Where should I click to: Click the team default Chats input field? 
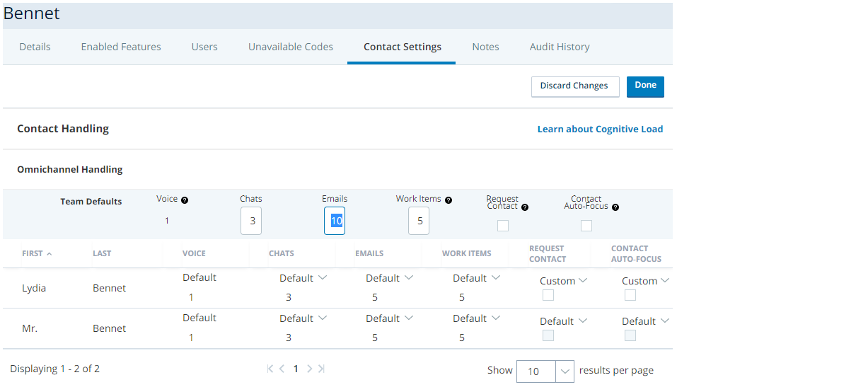(251, 221)
